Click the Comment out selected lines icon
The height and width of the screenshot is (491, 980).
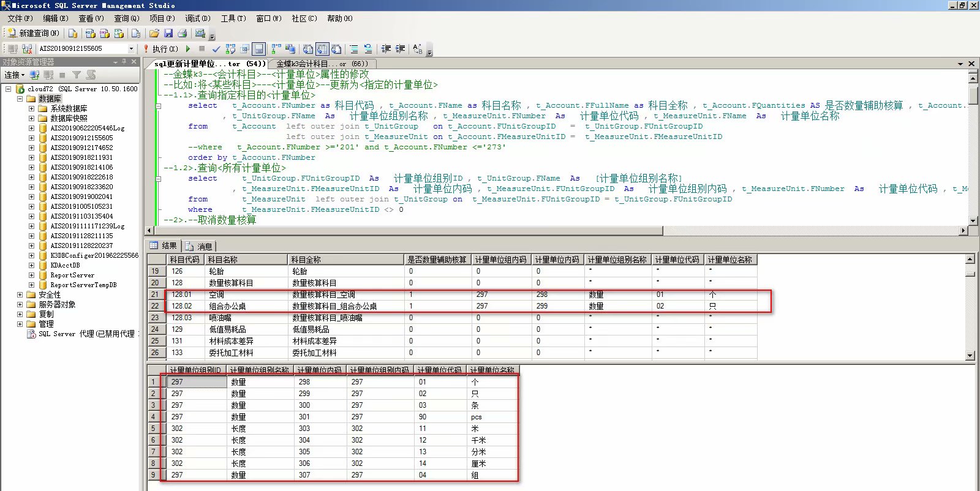[354, 48]
